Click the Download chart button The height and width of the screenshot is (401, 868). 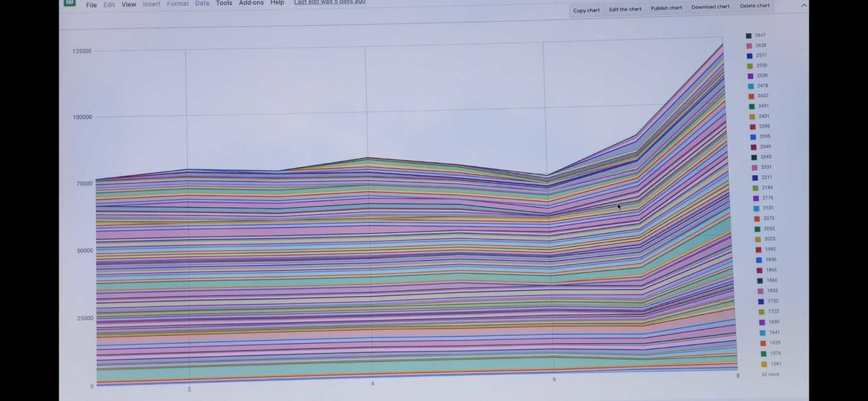(710, 7)
